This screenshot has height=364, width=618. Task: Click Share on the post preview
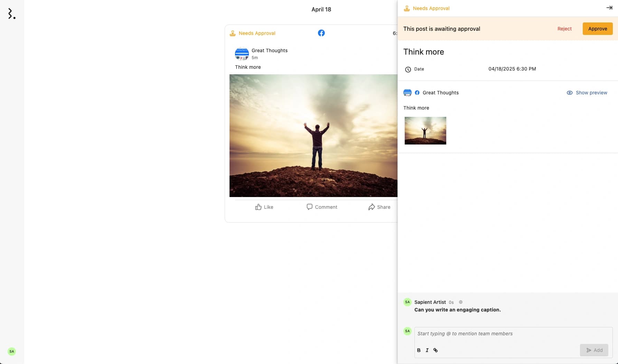[379, 207]
